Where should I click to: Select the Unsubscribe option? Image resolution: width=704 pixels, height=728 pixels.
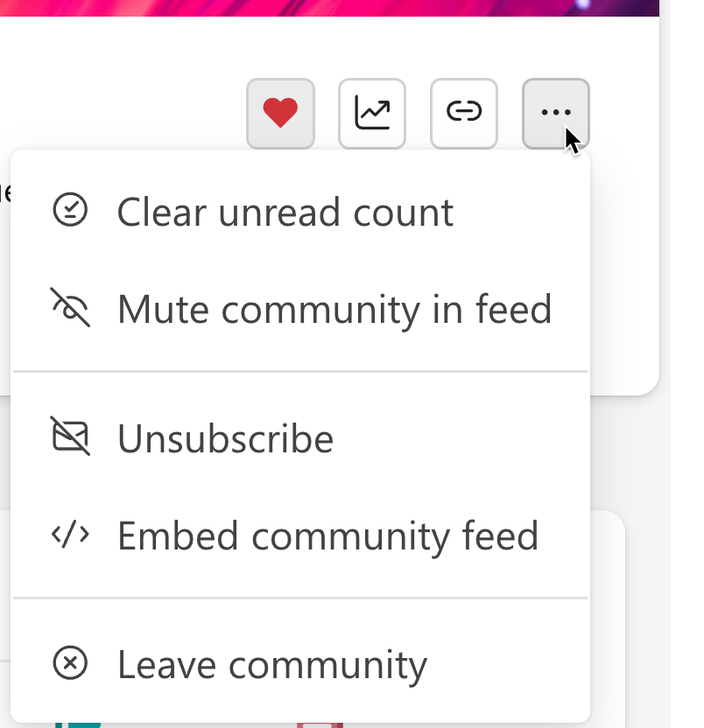(x=225, y=438)
